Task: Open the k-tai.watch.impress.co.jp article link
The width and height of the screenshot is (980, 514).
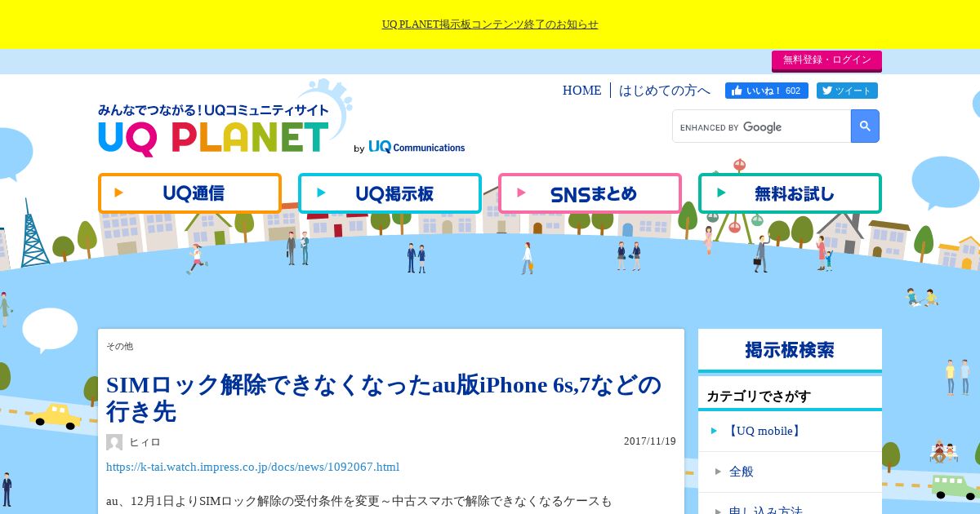Action: pyautogui.click(x=252, y=467)
